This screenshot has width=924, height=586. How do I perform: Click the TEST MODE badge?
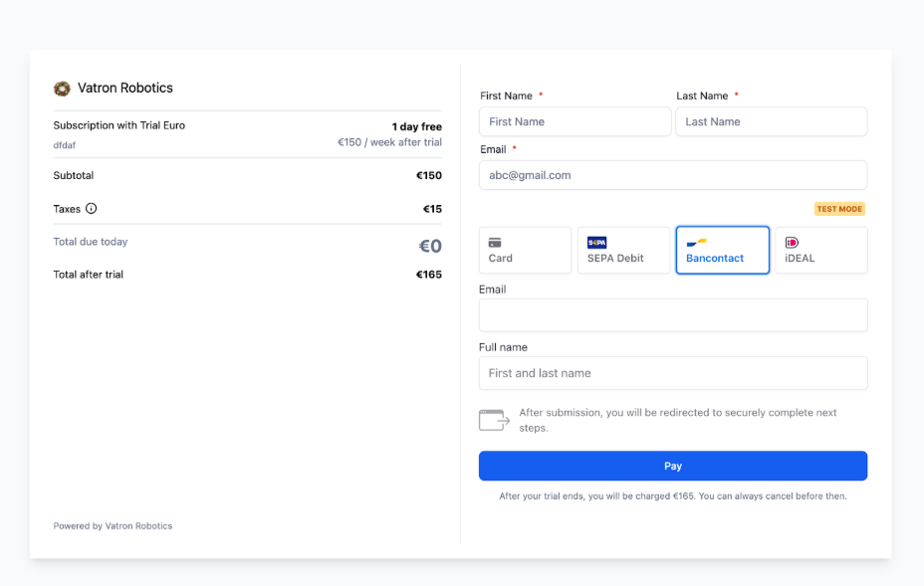pos(839,209)
